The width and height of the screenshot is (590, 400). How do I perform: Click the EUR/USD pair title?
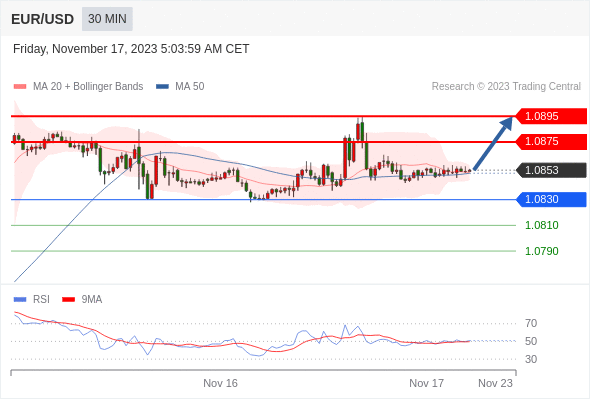pyautogui.click(x=43, y=19)
